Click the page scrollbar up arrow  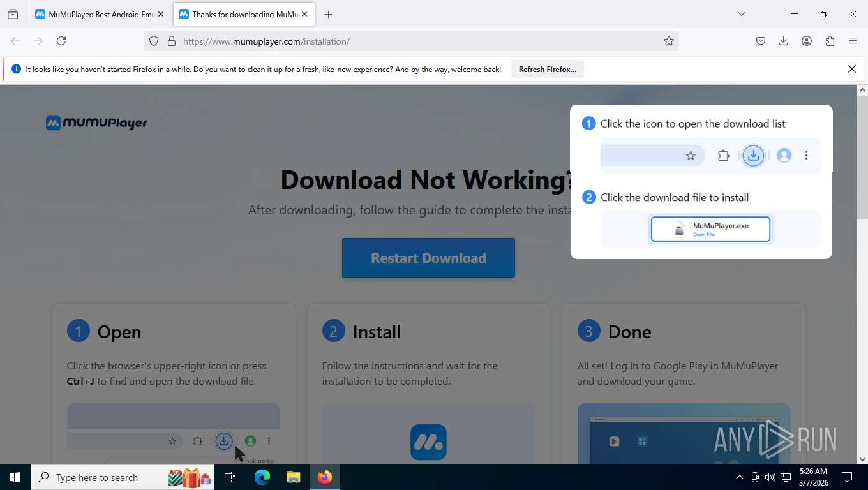[862, 89]
